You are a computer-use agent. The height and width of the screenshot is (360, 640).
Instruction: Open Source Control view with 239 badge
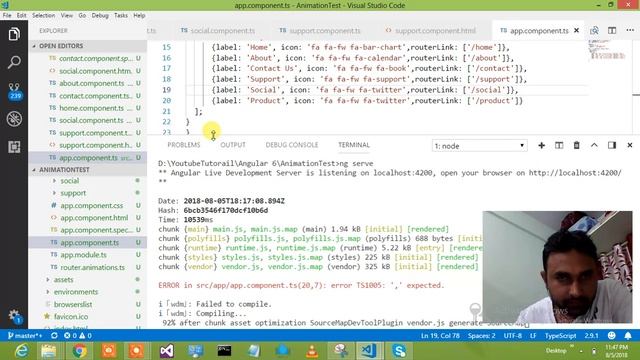(x=14, y=91)
